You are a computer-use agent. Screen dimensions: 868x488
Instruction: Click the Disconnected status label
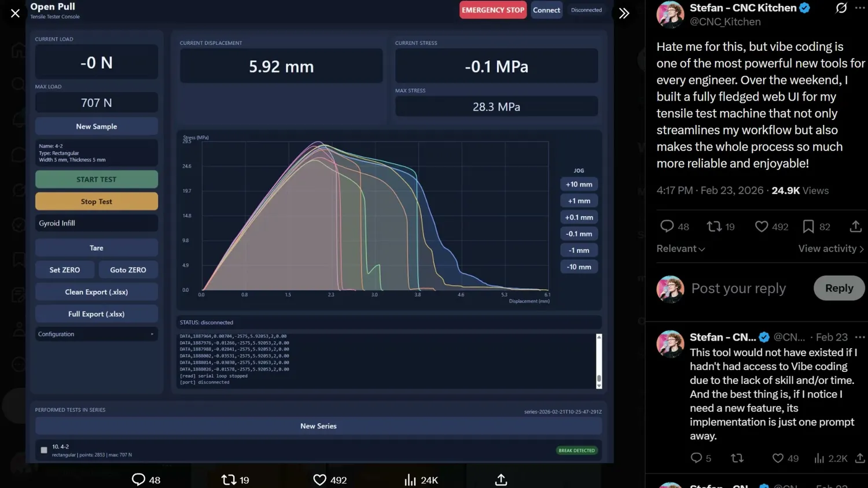tap(586, 10)
